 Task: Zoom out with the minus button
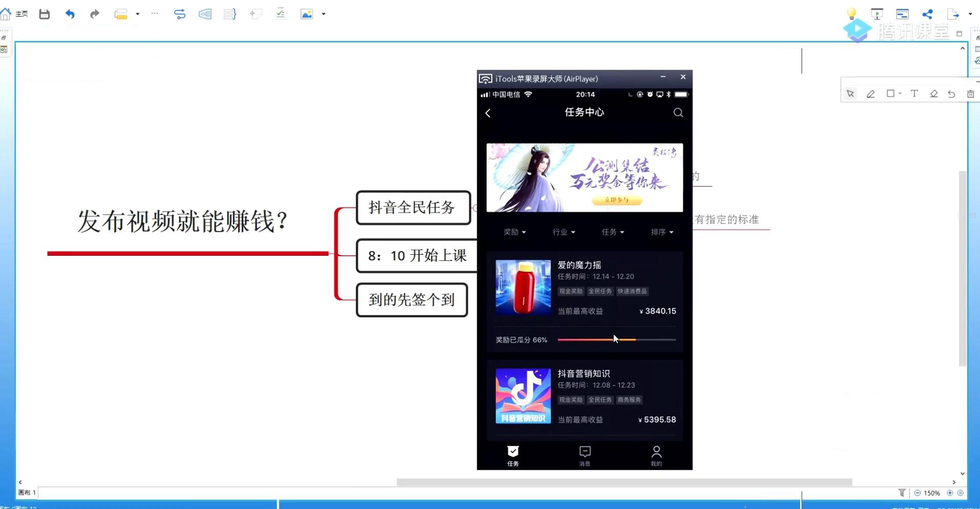917,493
